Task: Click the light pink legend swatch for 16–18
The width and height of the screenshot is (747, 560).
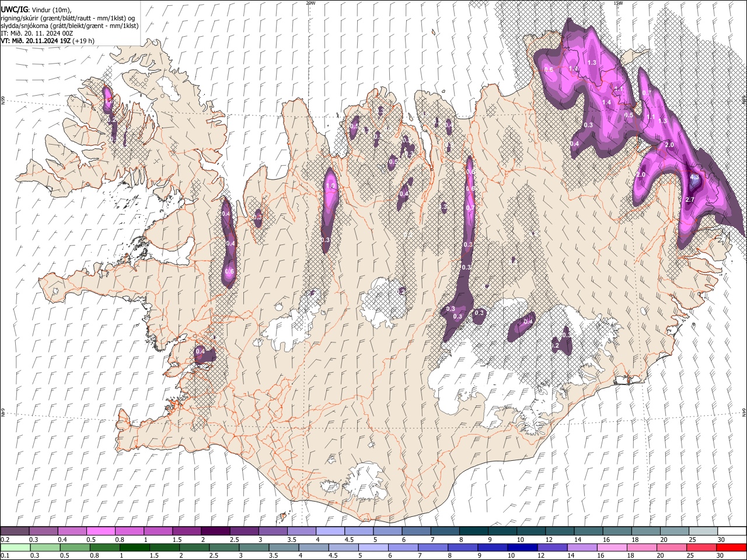Action: point(612,548)
